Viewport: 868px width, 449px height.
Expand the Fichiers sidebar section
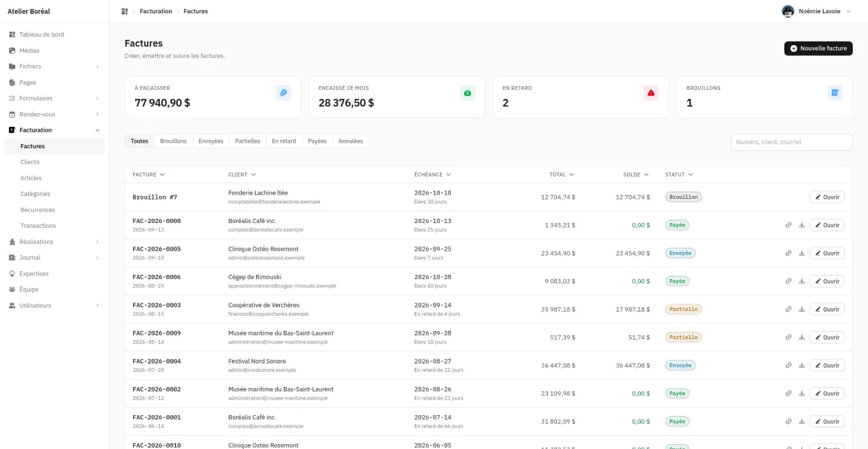(x=98, y=66)
